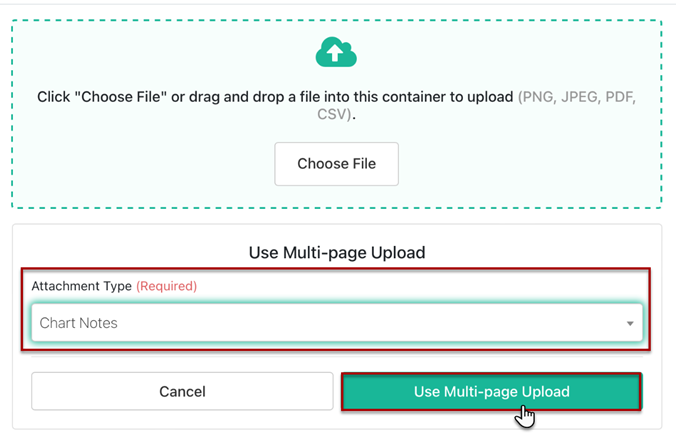Click the red (Required) indicator text
The image size is (676, 438).
[x=167, y=286]
